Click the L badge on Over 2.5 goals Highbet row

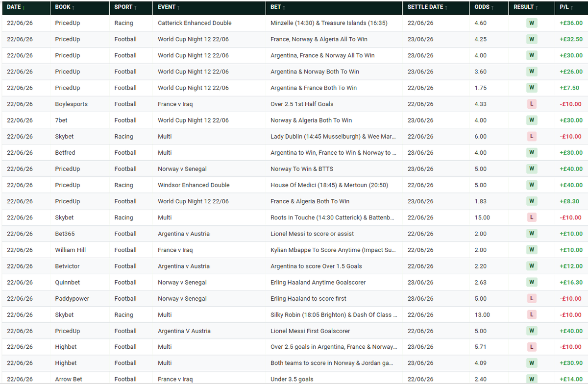click(532, 347)
